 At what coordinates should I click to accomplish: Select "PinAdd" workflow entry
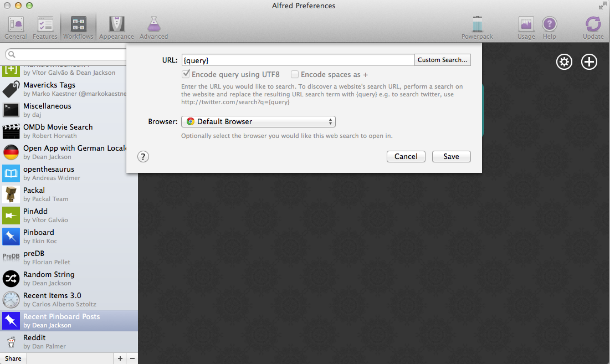point(69,216)
